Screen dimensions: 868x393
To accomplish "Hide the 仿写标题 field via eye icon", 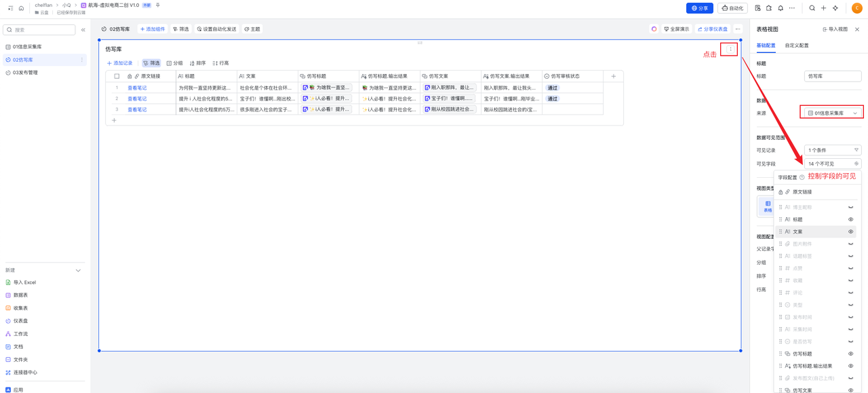I will [850, 354].
